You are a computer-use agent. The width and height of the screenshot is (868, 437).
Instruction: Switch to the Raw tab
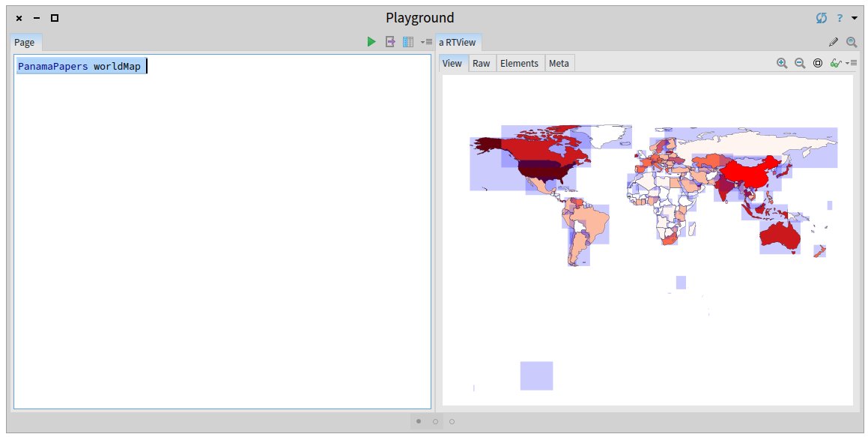[x=481, y=64]
